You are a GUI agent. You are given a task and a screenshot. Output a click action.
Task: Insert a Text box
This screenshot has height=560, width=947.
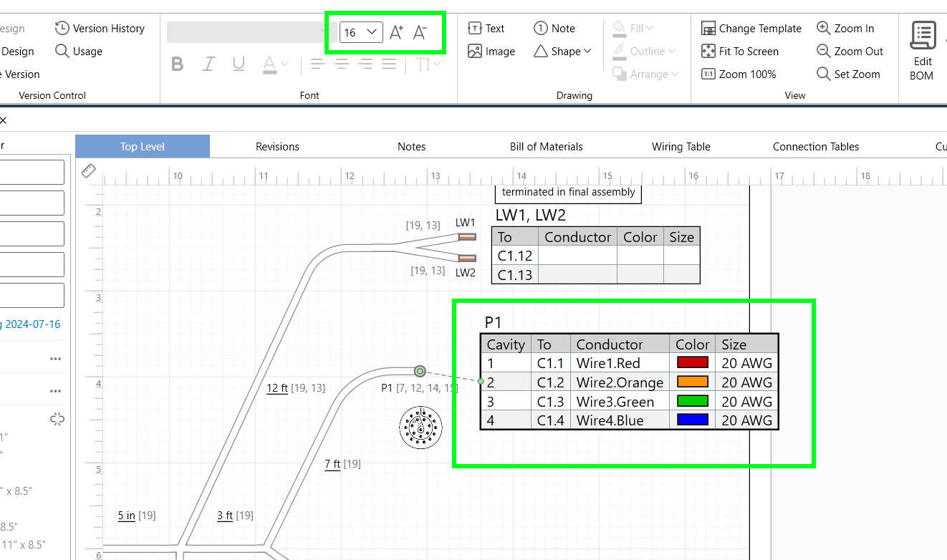(486, 29)
